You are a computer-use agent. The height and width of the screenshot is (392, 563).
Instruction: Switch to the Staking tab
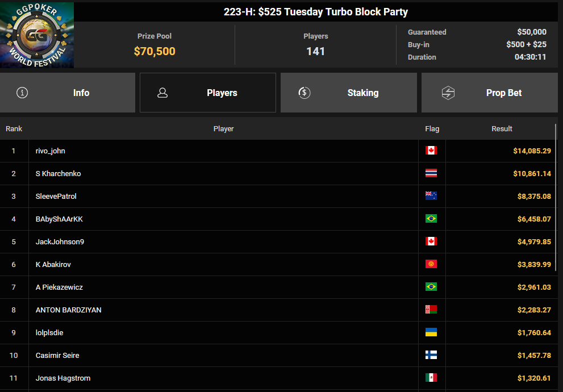click(349, 93)
